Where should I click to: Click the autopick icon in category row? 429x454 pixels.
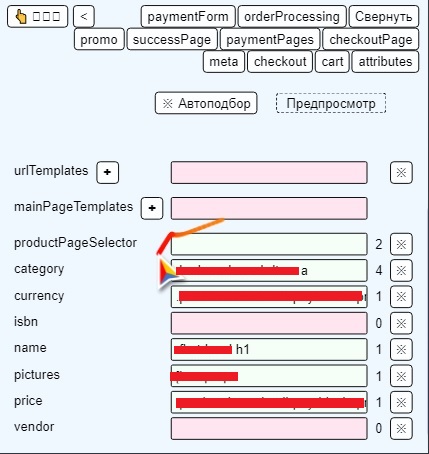pos(401,270)
